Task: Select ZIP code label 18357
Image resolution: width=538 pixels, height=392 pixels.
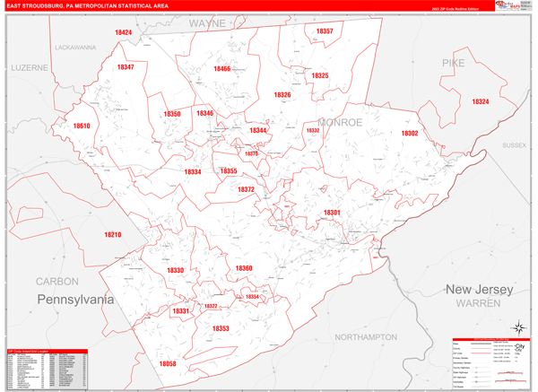Action: 325,31
